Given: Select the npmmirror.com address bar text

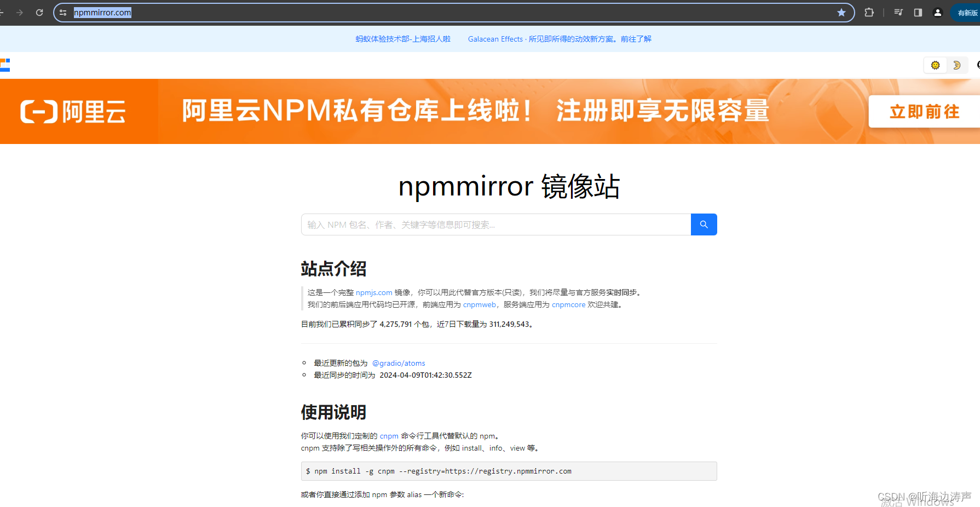Looking at the screenshot, I should [x=102, y=13].
